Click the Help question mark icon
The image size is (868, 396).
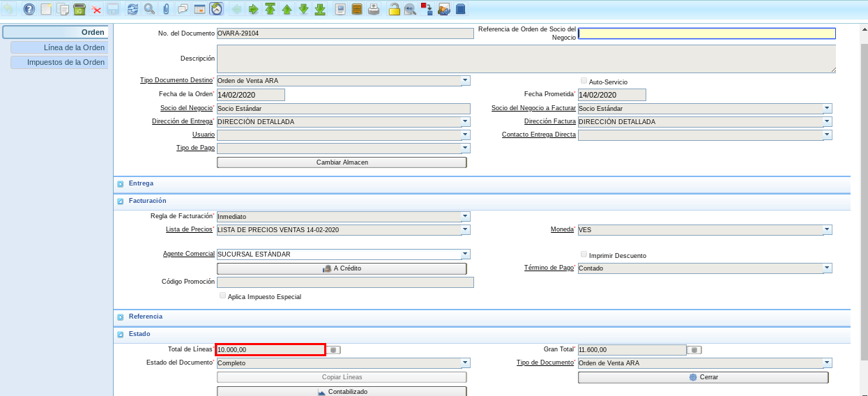(x=29, y=9)
